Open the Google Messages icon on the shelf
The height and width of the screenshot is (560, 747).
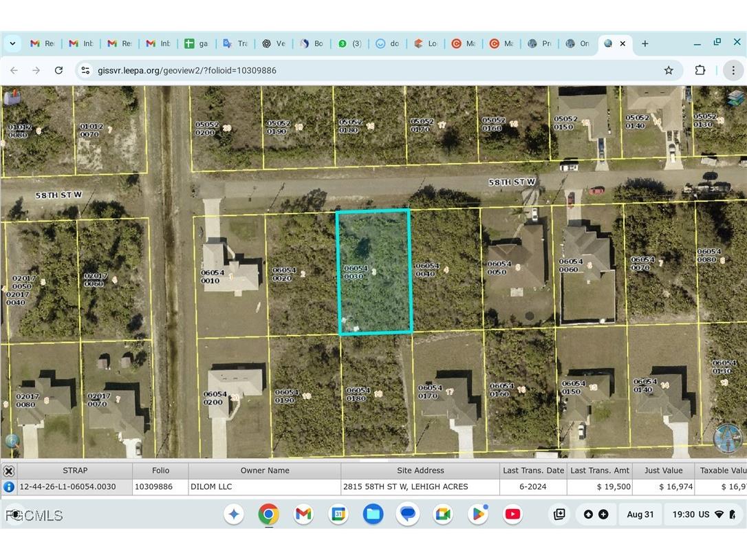point(408,514)
